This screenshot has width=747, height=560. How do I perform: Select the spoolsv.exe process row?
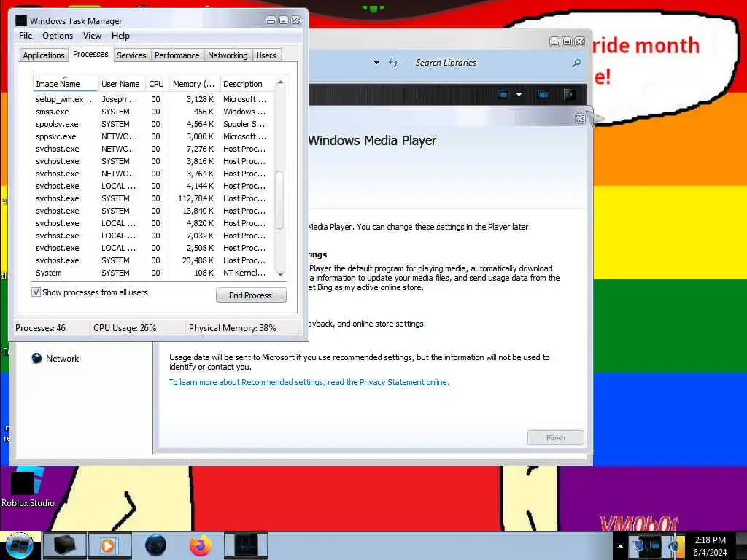(153, 124)
